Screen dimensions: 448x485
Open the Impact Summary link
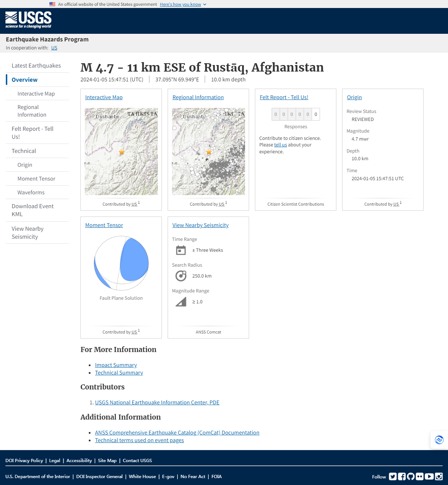(x=116, y=365)
